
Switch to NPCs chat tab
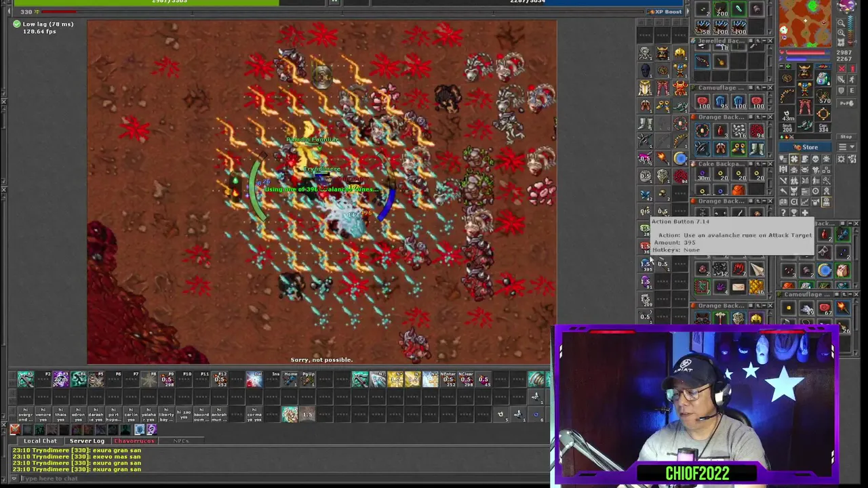(181, 441)
